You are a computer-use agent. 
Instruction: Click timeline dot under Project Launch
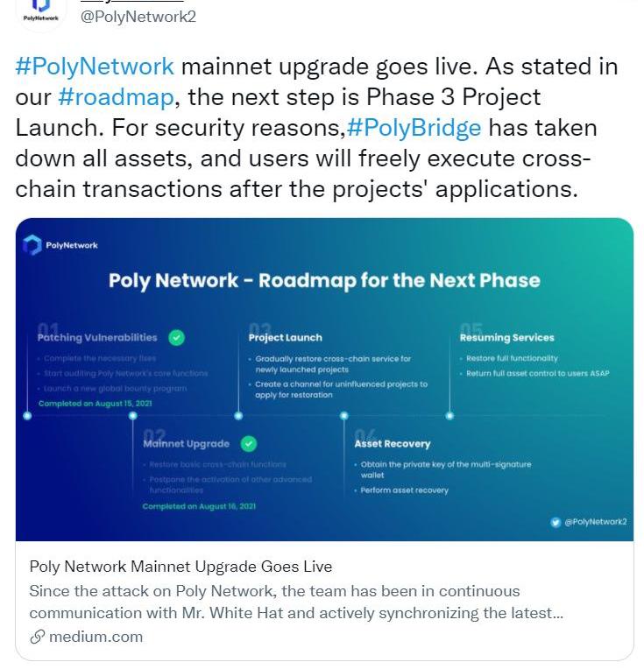pyautogui.click(x=238, y=416)
